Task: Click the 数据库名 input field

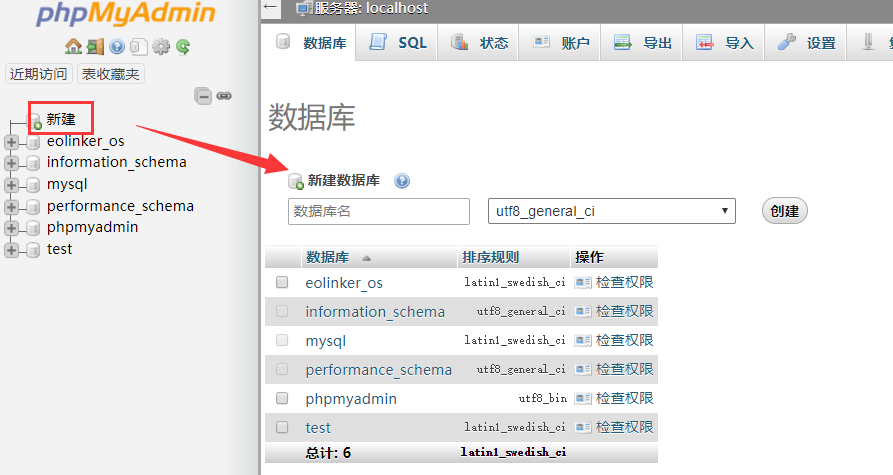Action: point(379,211)
